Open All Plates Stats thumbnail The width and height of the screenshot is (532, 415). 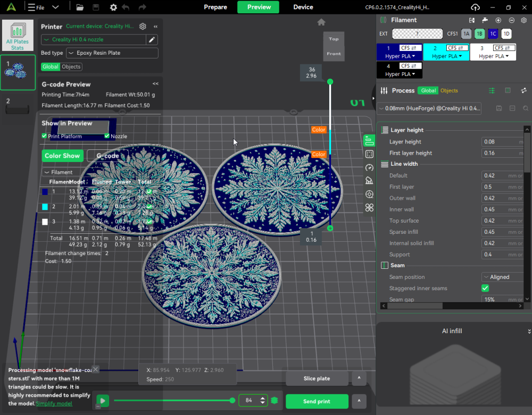pos(18,35)
